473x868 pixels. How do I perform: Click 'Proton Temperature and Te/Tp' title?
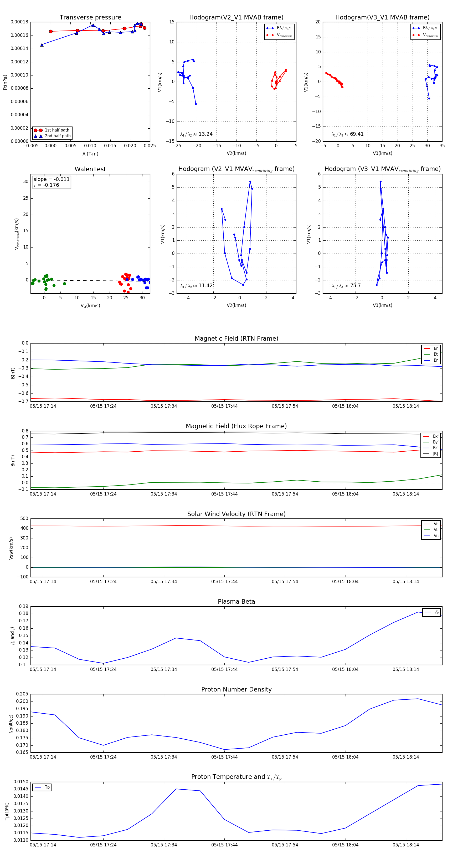point(236,777)
